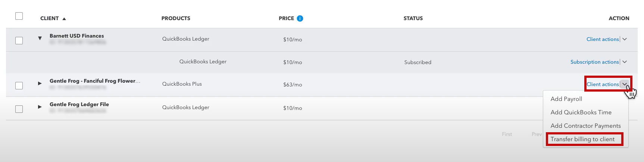This screenshot has height=162, width=644.
Task: Click the Subscription actions link
Action: coord(595,62)
